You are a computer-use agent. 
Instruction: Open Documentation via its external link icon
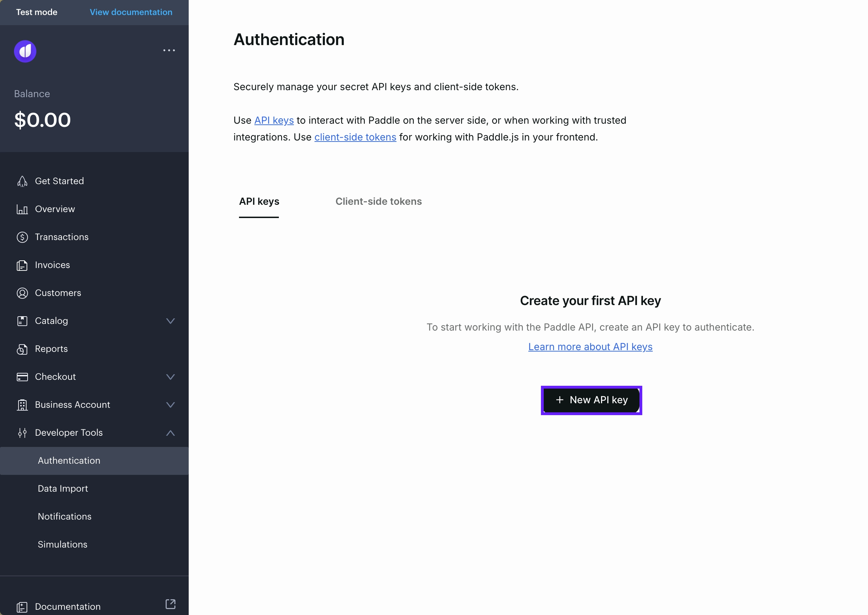pyautogui.click(x=171, y=605)
